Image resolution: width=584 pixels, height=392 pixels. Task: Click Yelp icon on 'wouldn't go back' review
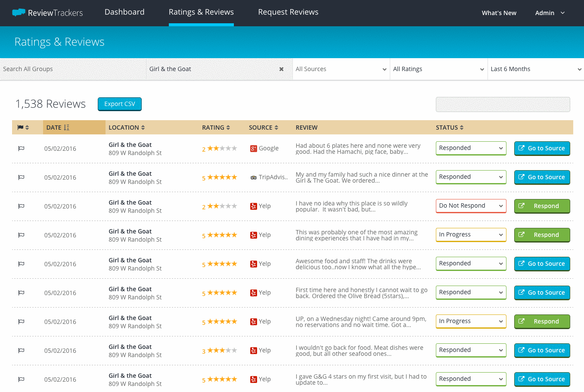click(x=254, y=351)
